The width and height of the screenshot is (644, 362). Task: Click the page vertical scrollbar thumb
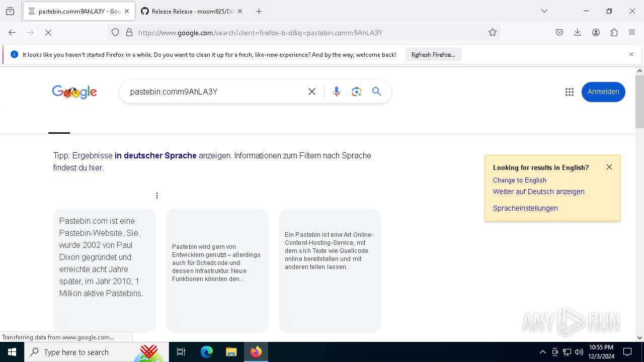click(x=639, y=102)
